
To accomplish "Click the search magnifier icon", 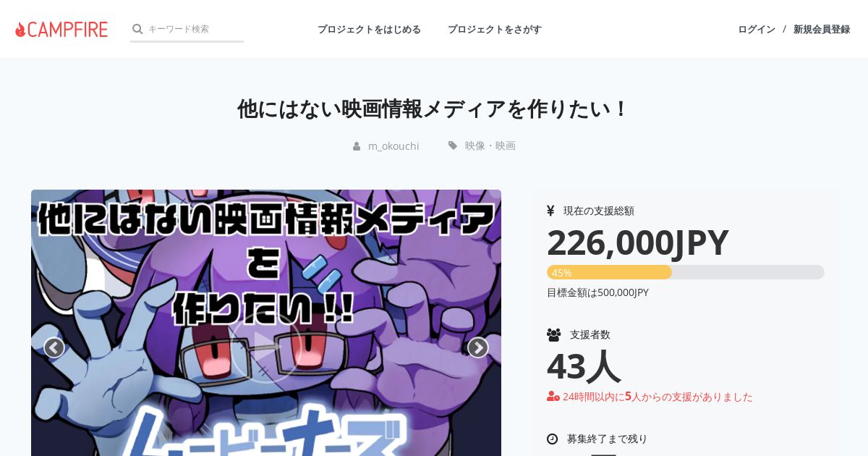I will (x=137, y=29).
